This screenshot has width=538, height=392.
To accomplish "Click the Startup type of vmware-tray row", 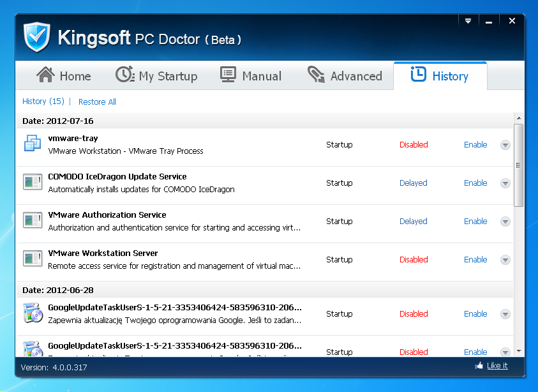I will [340, 145].
